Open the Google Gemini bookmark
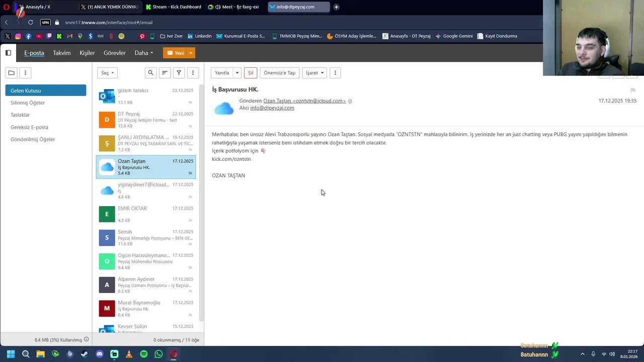 454,36
